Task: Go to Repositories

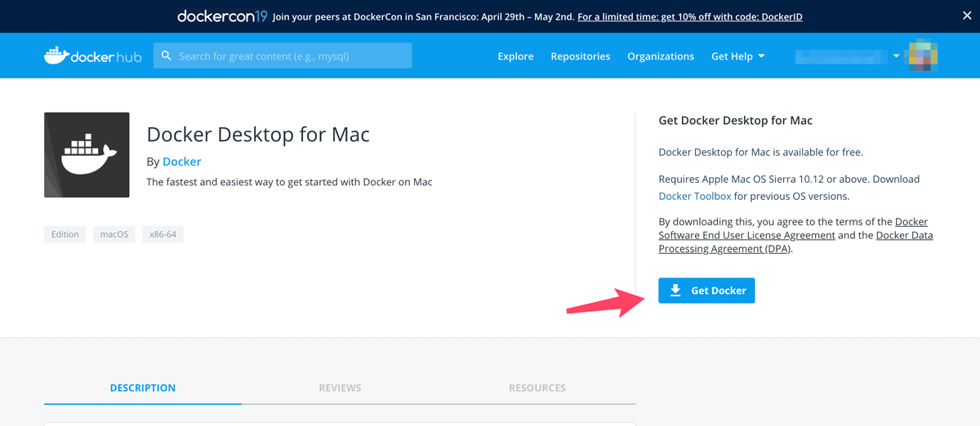Action: click(x=581, y=56)
